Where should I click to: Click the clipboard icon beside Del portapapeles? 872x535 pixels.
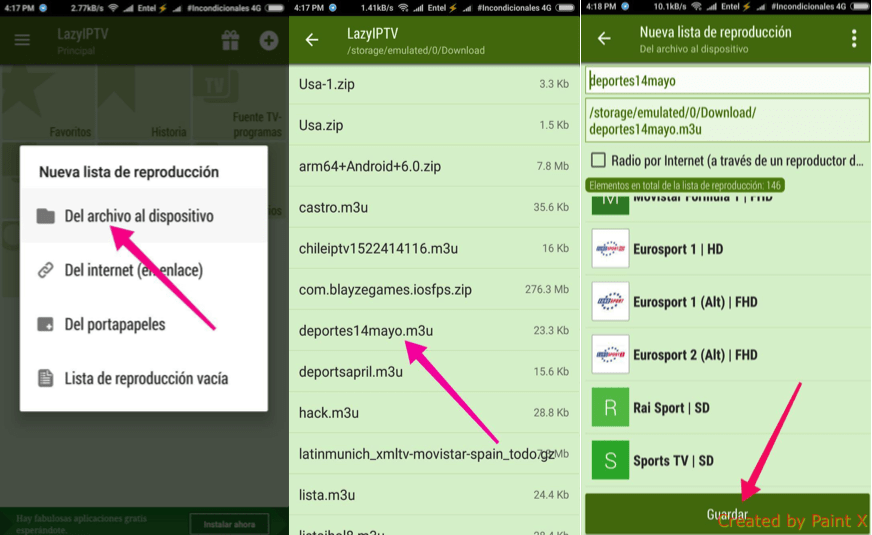[46, 324]
